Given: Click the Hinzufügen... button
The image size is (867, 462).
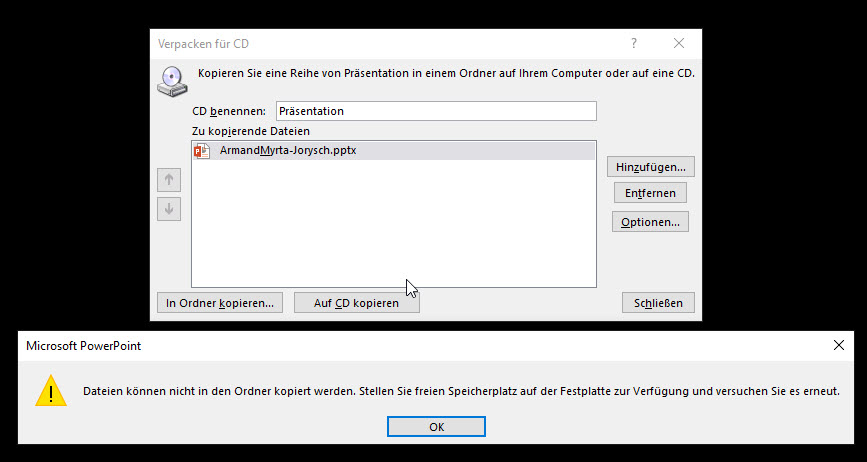Looking at the screenshot, I should (651, 166).
